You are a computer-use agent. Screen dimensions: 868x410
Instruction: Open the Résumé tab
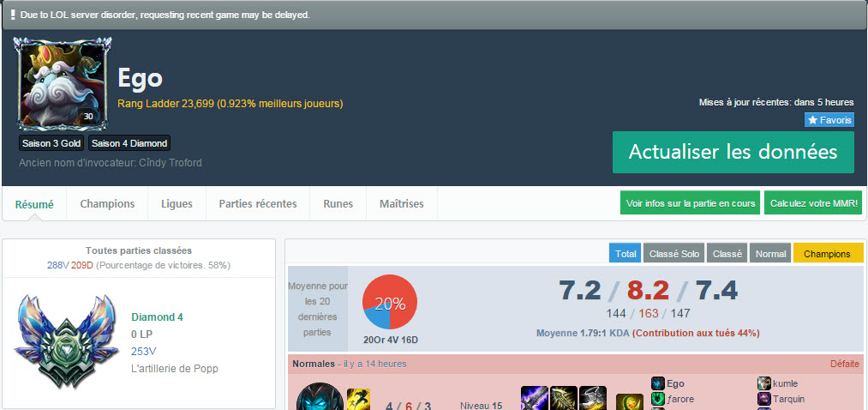pyautogui.click(x=34, y=204)
